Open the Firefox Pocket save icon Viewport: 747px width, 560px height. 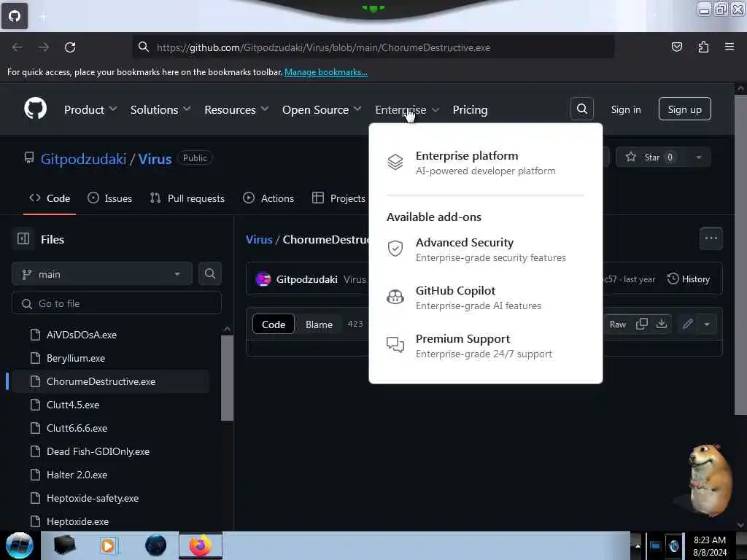click(x=676, y=47)
